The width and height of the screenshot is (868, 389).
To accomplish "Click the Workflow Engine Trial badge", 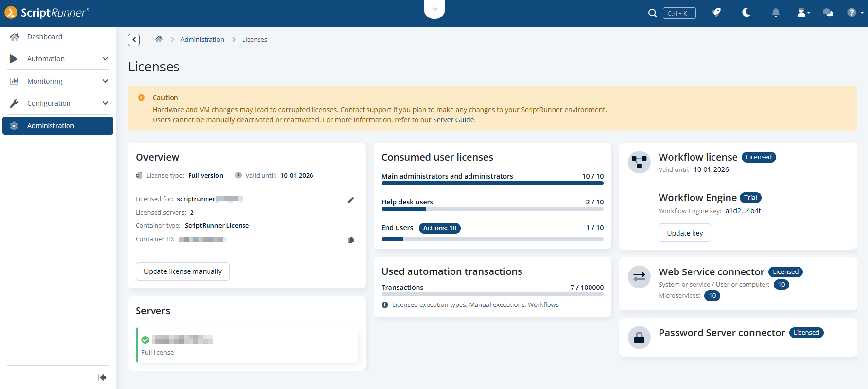I will [750, 198].
